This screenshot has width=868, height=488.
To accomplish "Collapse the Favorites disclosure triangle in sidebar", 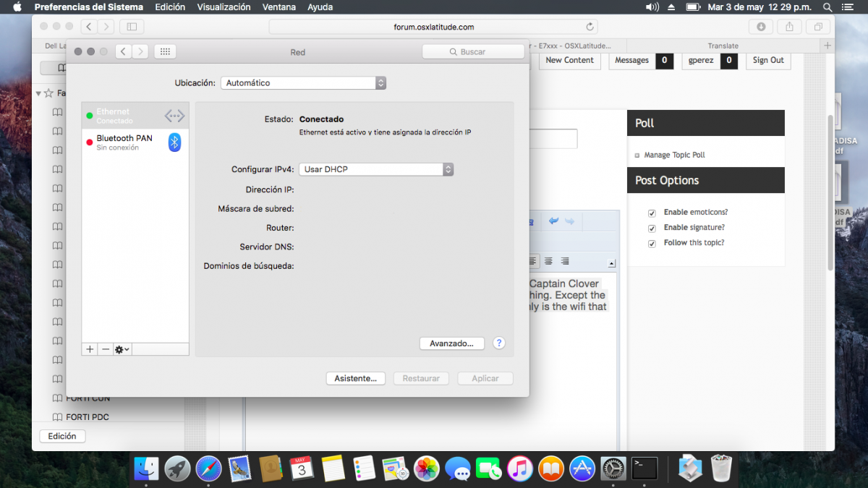I will tap(38, 93).
